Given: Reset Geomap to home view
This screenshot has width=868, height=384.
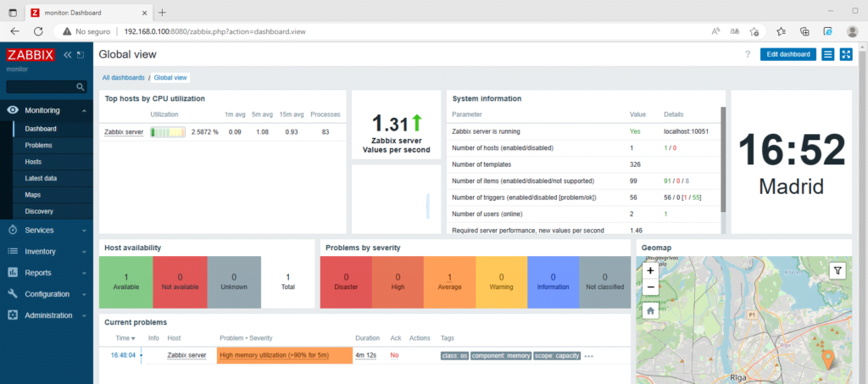Looking at the screenshot, I should pos(650,310).
